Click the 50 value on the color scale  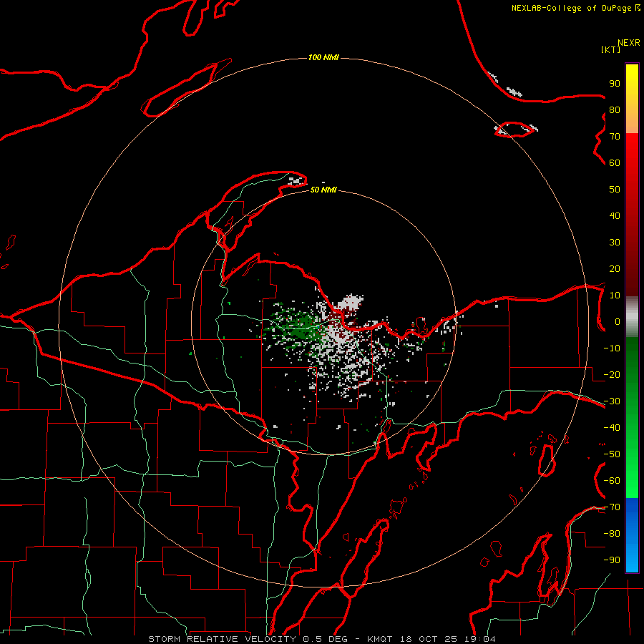615,190
